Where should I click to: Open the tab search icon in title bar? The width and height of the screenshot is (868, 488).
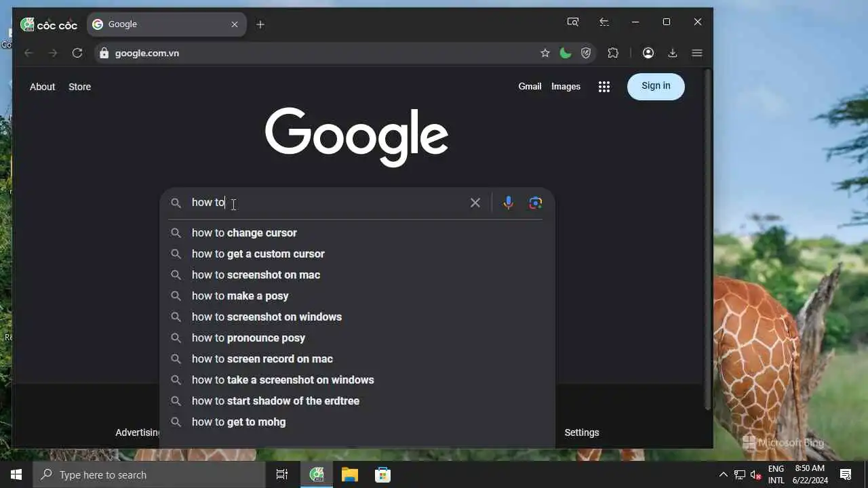click(x=573, y=22)
